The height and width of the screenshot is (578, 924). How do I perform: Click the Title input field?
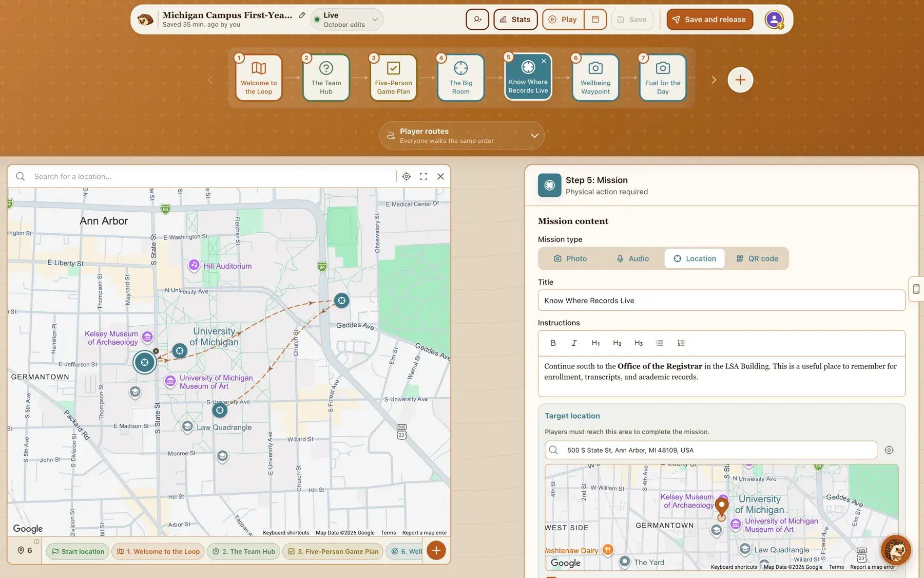[721, 301]
